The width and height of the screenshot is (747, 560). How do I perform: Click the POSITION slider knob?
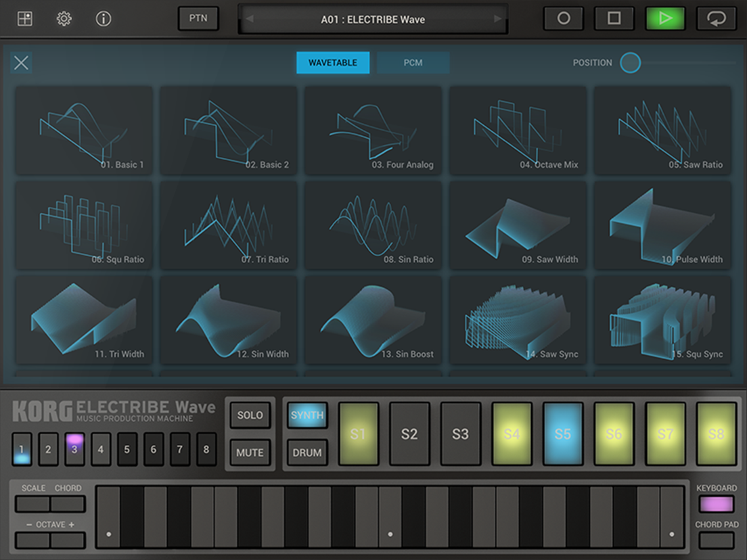coord(631,62)
